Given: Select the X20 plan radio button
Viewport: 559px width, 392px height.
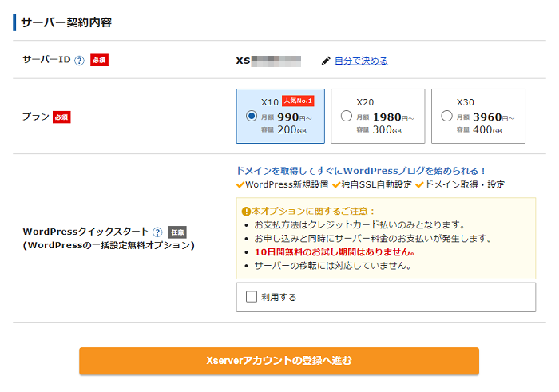Looking at the screenshot, I should pyautogui.click(x=346, y=116).
